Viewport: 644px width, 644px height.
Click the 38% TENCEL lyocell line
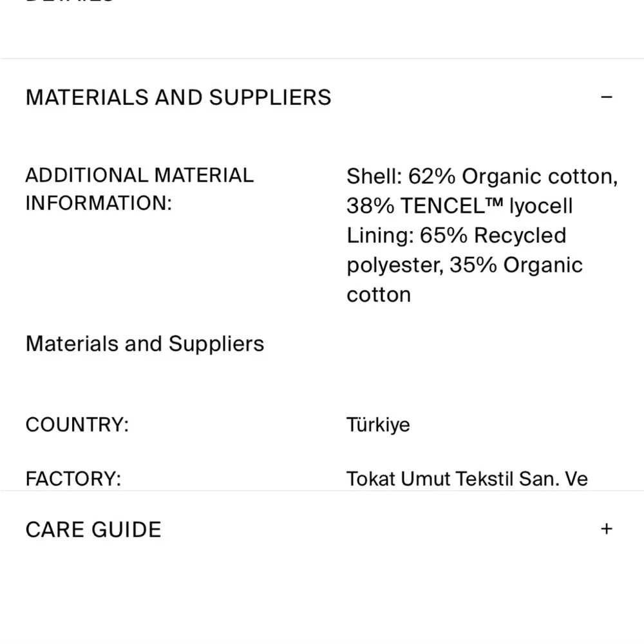tap(459, 206)
